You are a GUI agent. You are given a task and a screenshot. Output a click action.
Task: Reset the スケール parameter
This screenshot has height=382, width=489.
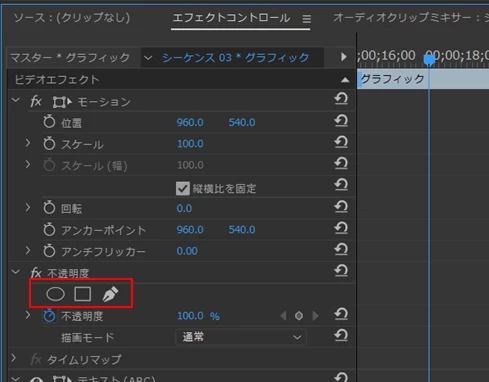[x=341, y=142]
